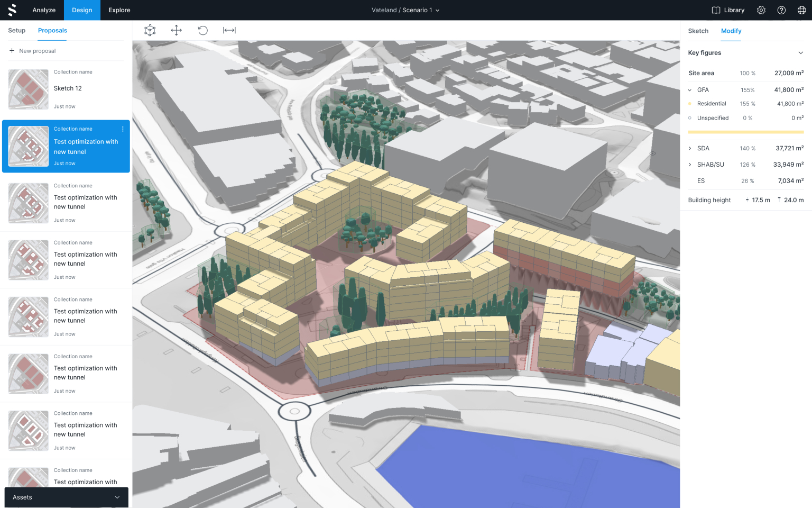Activate the four-arrow move tool

177,31
